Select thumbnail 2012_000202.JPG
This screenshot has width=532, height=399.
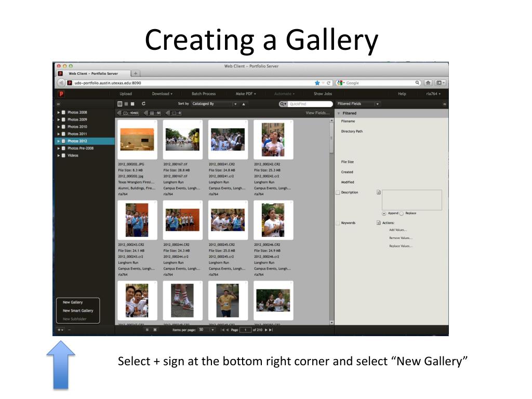coord(137,139)
